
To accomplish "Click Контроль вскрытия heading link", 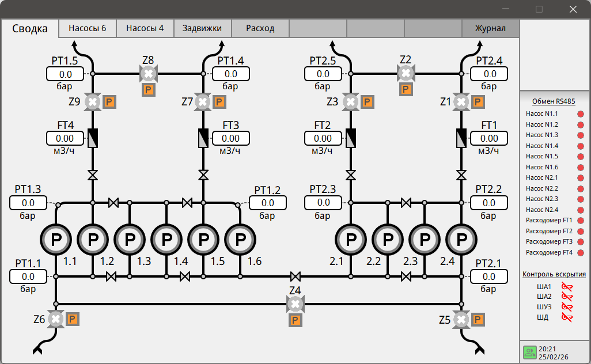I will tap(554, 274).
